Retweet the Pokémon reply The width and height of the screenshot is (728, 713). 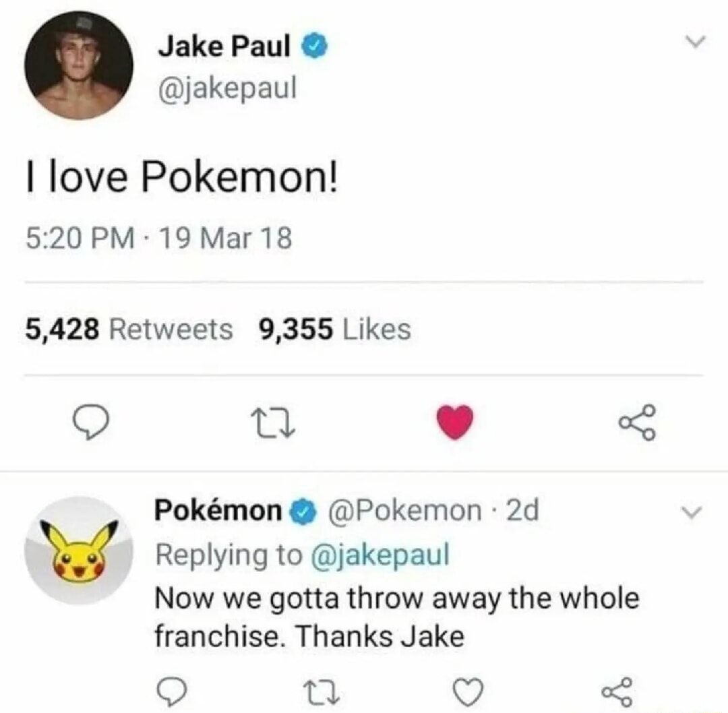321,690
